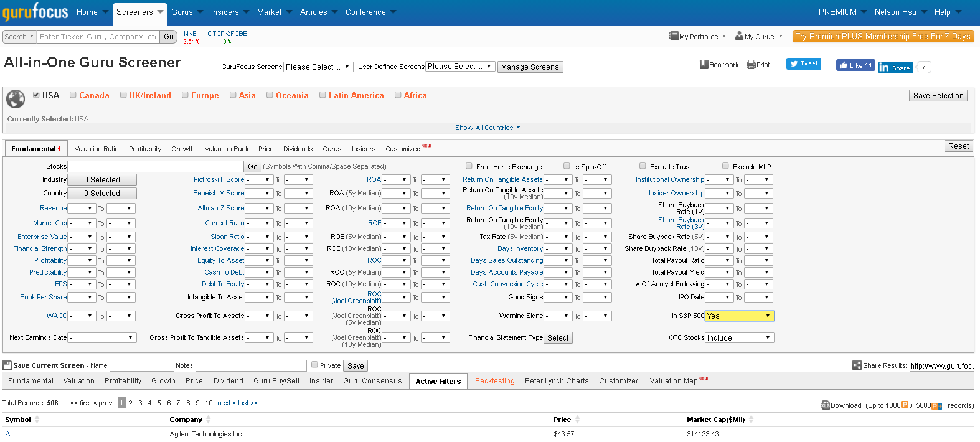Click the Altman Z Score link
Viewport: 980px width, 442px height.
tap(221, 208)
